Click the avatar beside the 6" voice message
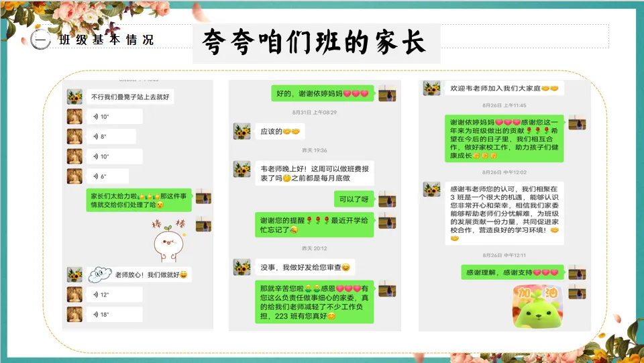 pos(74,176)
